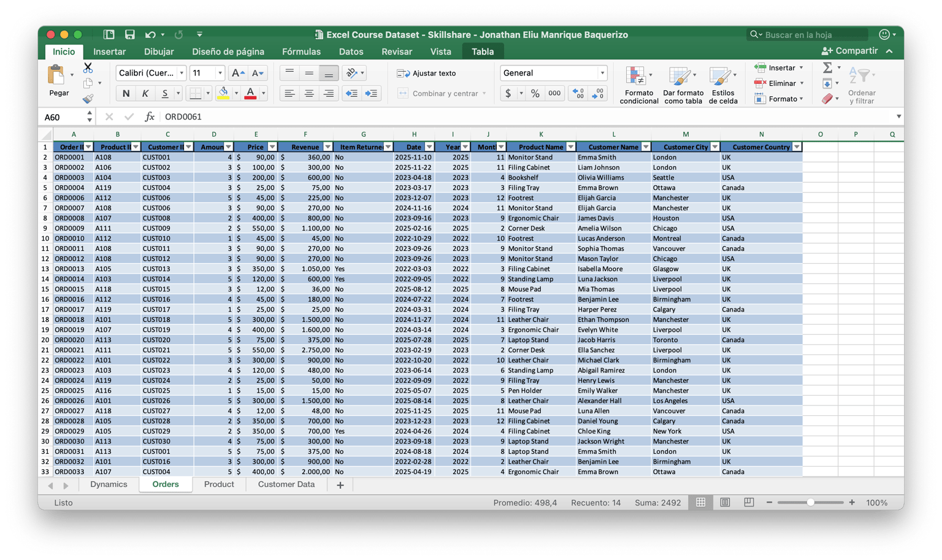Switch to the Datos ribbon tab
Screen dimensions: 942x560
(351, 52)
